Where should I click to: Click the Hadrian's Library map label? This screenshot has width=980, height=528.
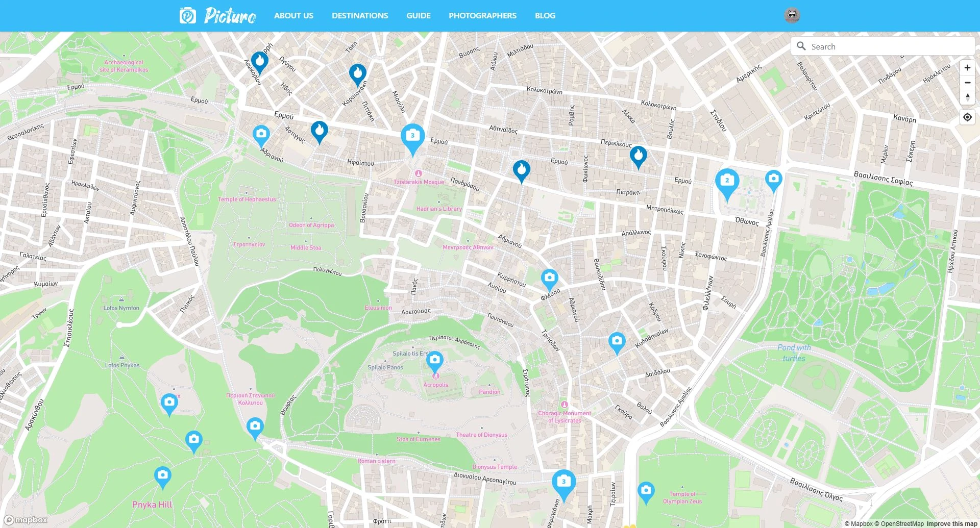439,209
